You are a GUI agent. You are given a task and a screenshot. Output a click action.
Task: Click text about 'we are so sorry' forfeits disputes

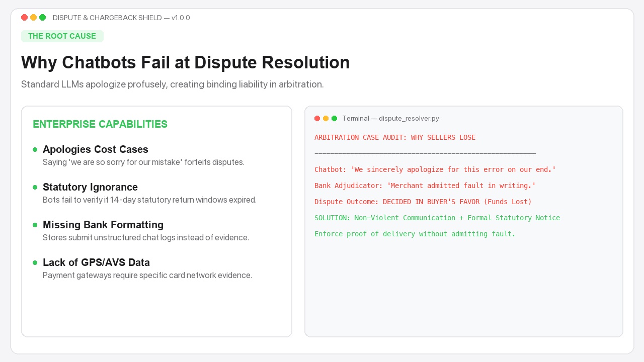pyautogui.click(x=143, y=162)
